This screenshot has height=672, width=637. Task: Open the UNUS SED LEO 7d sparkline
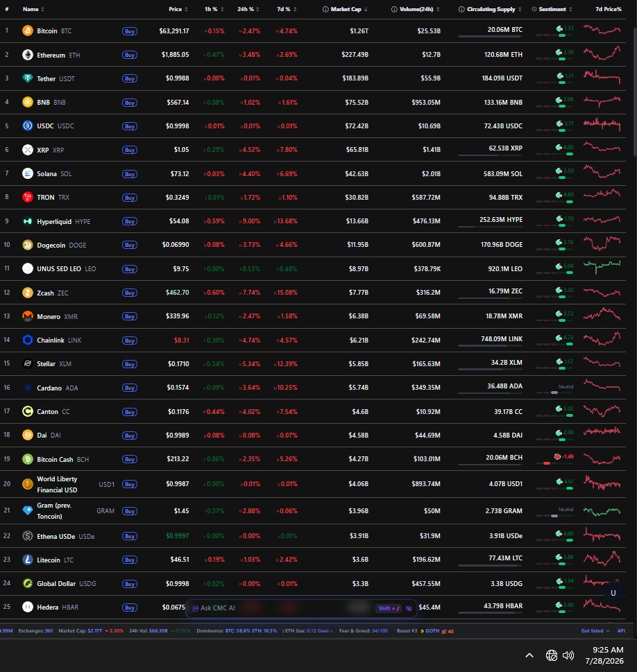tap(602, 266)
